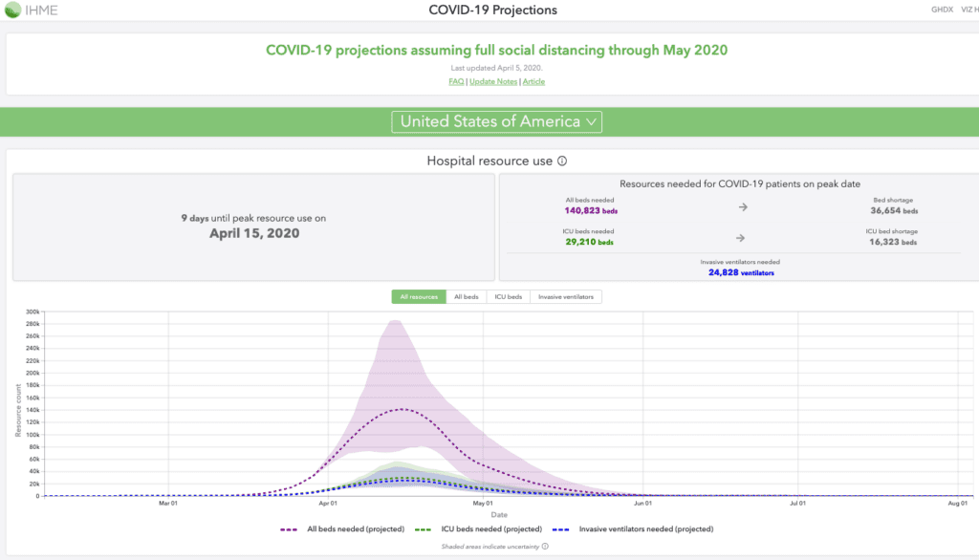Click the chevron in the location selector
Image resolution: width=979 pixels, height=560 pixels.
coord(592,121)
